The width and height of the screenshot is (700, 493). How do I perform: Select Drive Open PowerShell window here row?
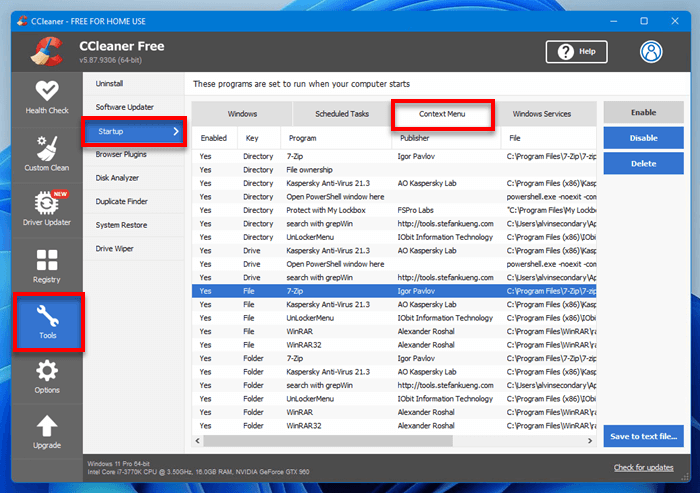(394, 264)
